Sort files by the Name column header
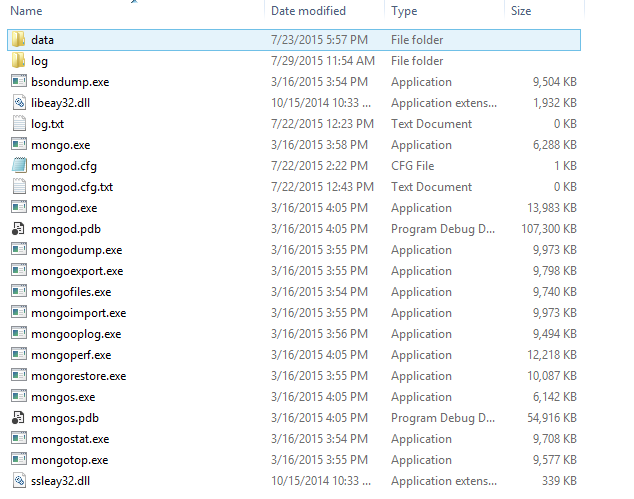 26,11
